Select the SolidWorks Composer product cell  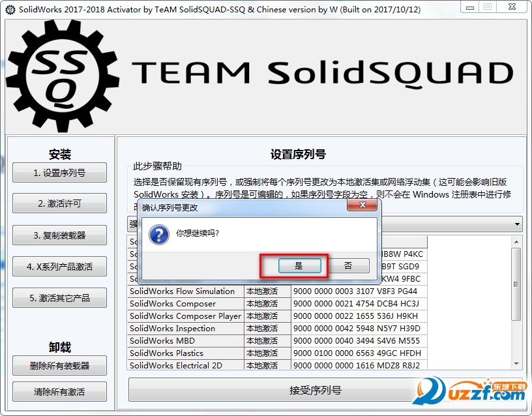[x=186, y=304]
